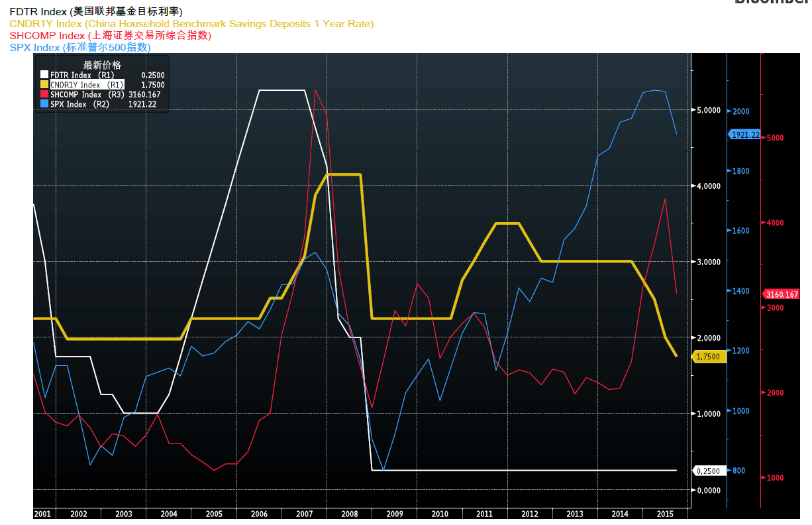
Task: Click the white FDTR legend swatch
Action: coord(44,76)
